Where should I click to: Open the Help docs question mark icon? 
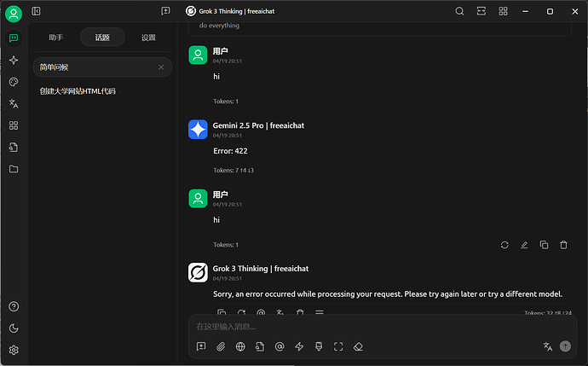(14, 306)
